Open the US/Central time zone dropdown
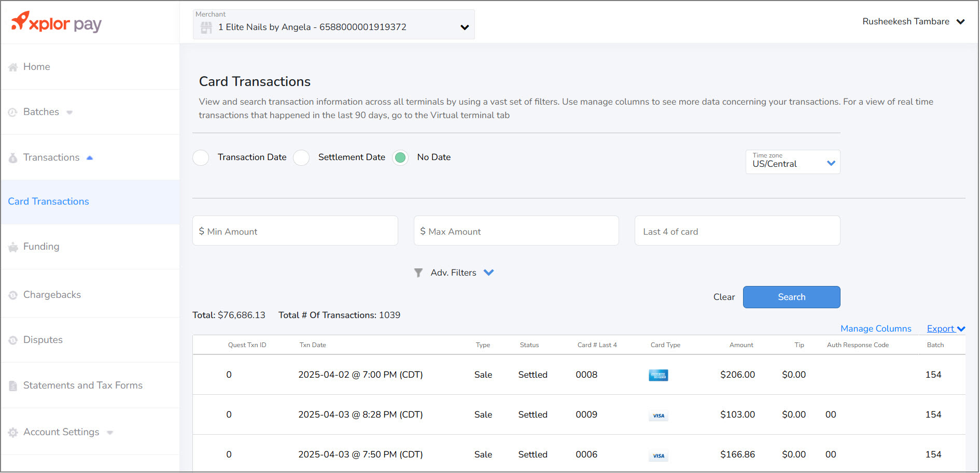 [792, 162]
